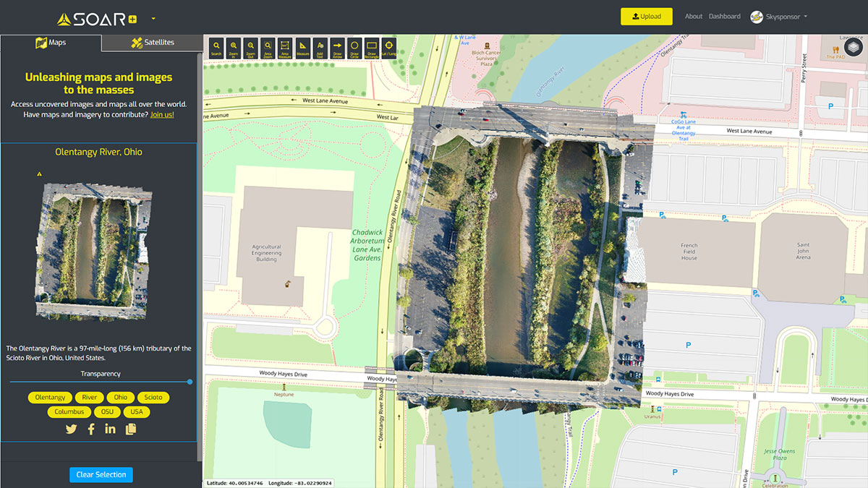Copy link using the clipboard icon
Image resolution: width=868 pixels, height=488 pixels.
click(131, 429)
